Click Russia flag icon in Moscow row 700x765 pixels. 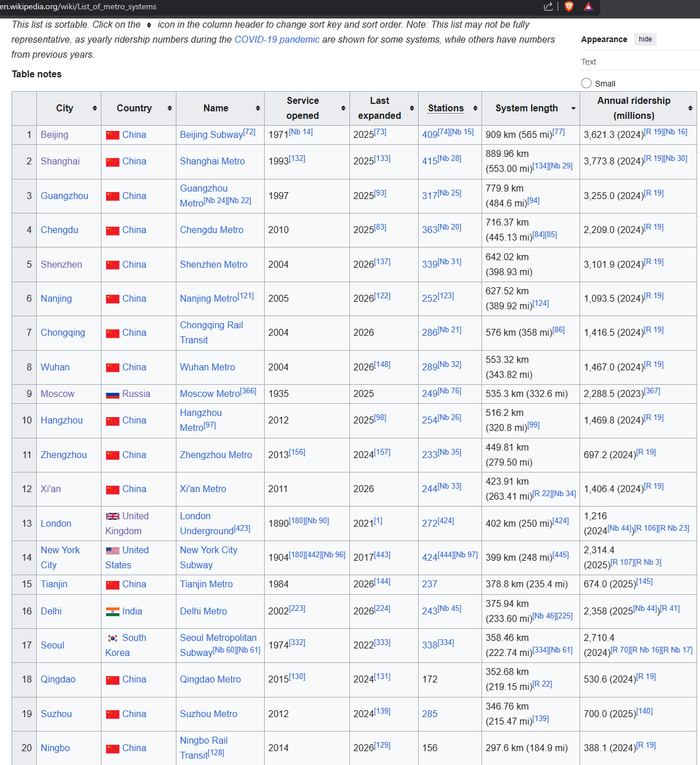coord(112,395)
